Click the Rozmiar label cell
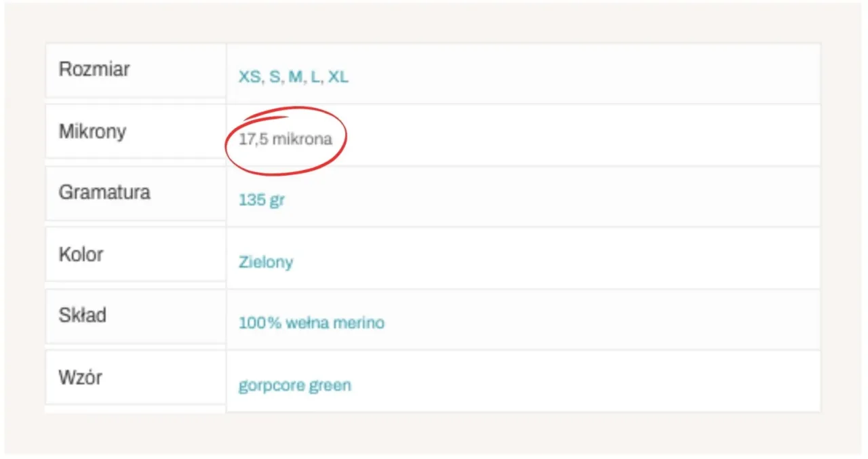Viewport: 868px width, 459px height. click(x=135, y=70)
